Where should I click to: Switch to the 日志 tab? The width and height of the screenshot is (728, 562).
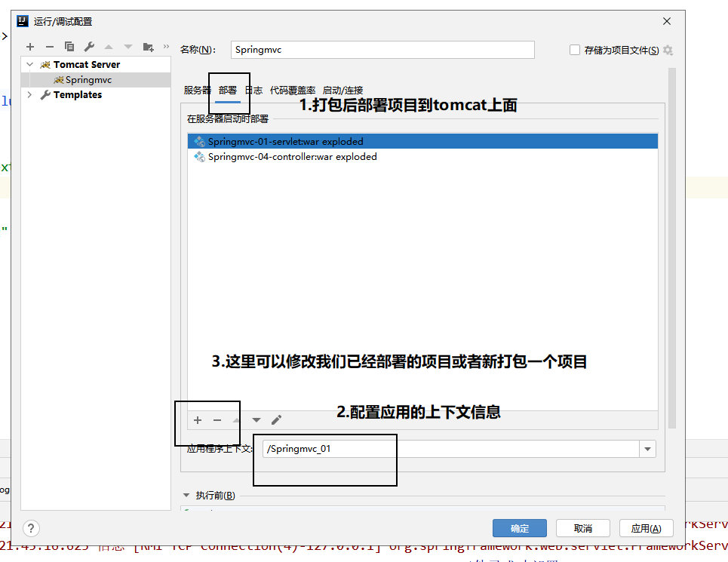tap(254, 90)
